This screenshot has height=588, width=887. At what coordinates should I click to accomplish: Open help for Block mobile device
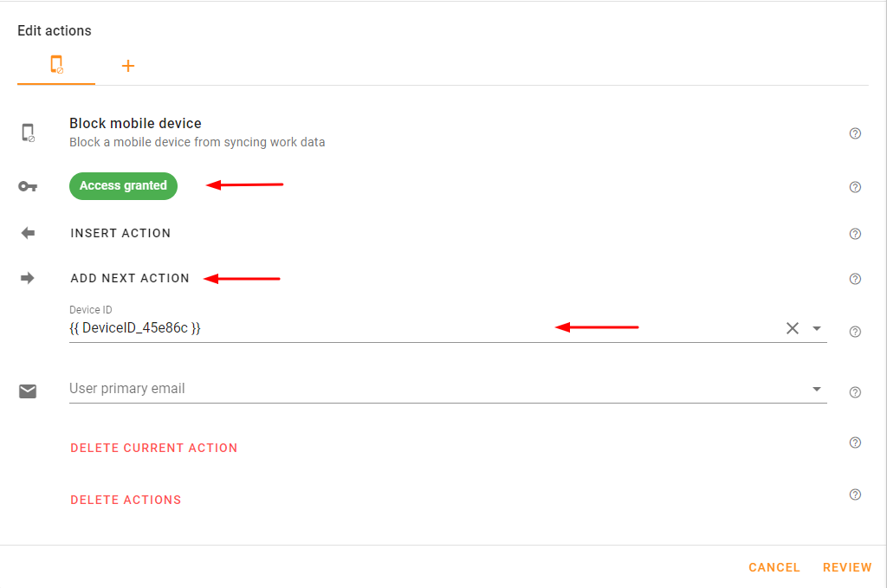(855, 133)
